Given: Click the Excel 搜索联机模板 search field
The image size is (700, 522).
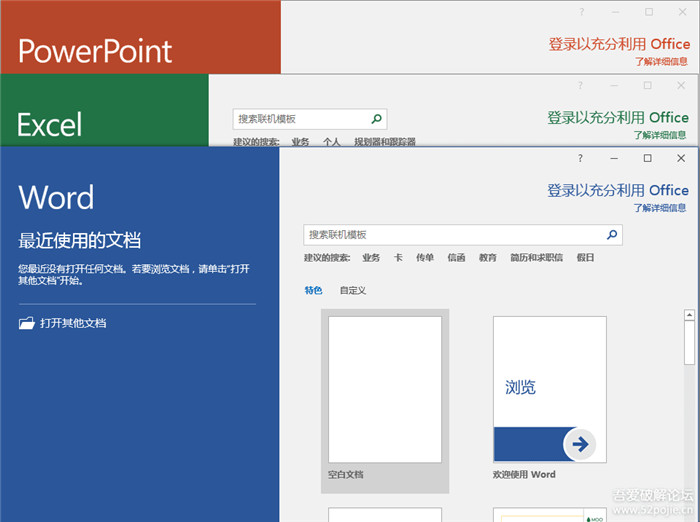Looking at the screenshot, I should [310, 119].
